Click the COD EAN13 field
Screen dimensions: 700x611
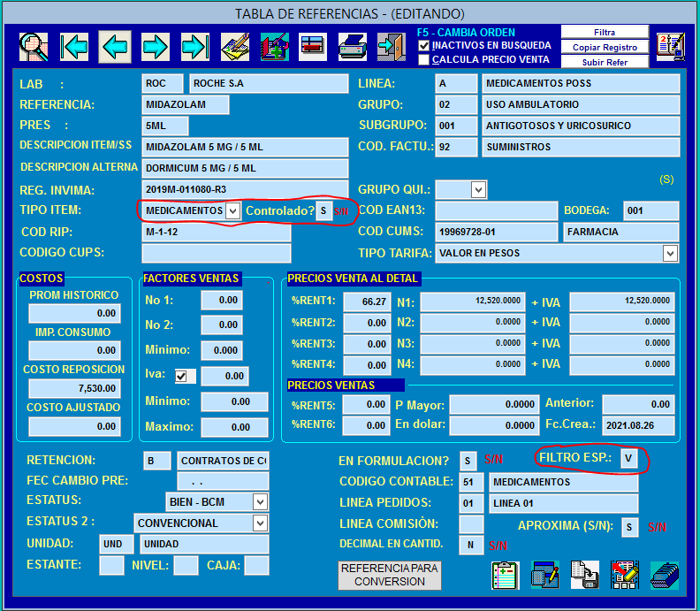pyautogui.click(x=497, y=210)
